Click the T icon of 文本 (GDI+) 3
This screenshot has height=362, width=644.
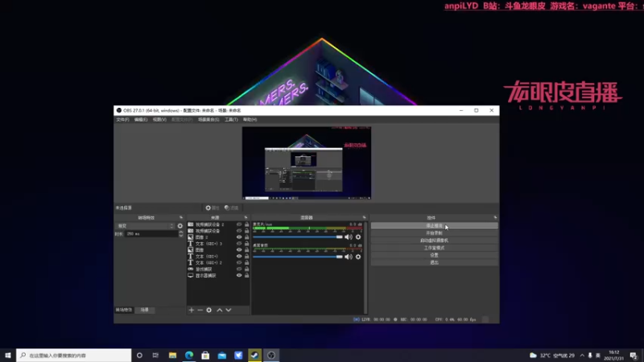(x=191, y=244)
